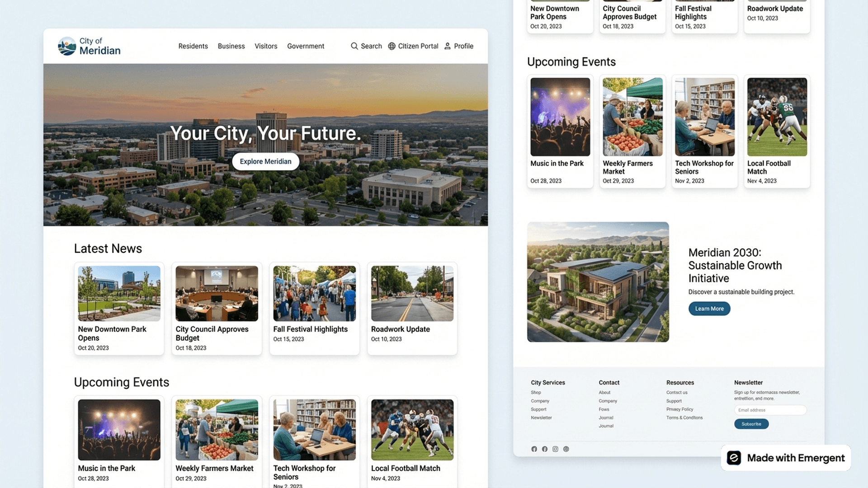Open the Privacy Policy link under Resources

(x=679, y=409)
